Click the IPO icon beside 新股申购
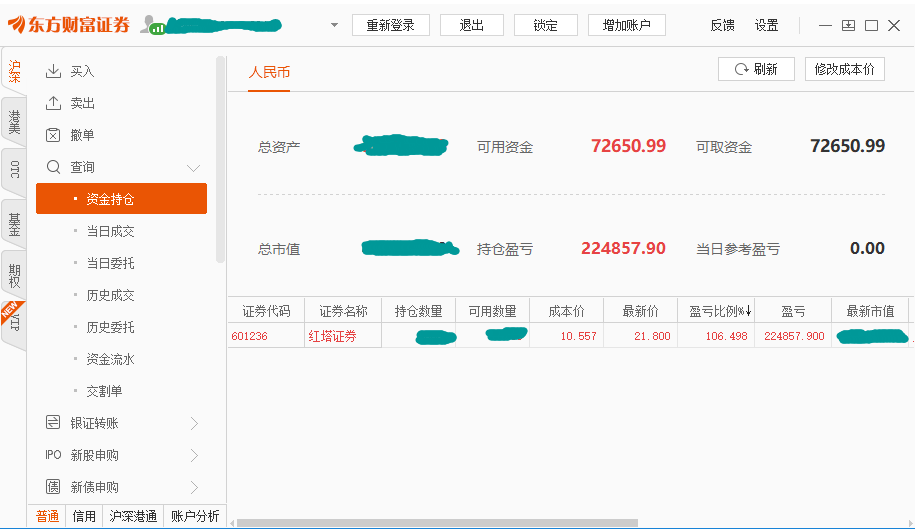Viewport: 915px width, 529px height. coord(53,455)
